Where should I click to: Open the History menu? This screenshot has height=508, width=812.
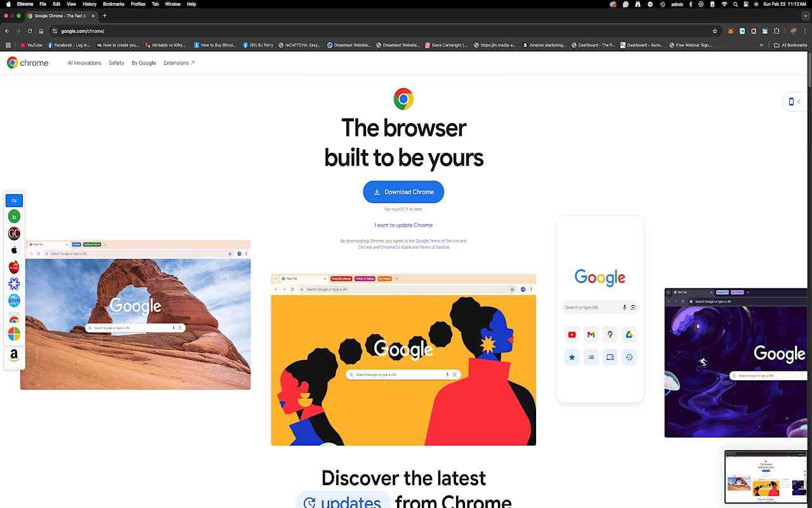coord(89,4)
